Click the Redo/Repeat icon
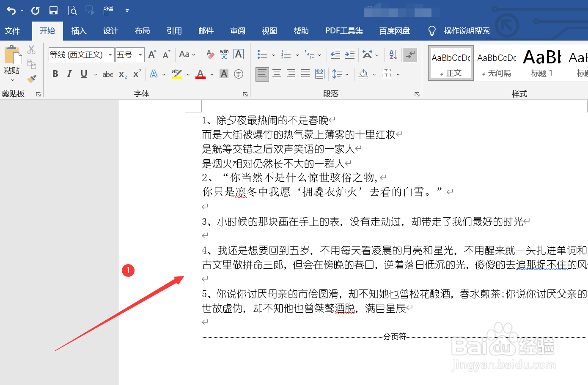 36,11
